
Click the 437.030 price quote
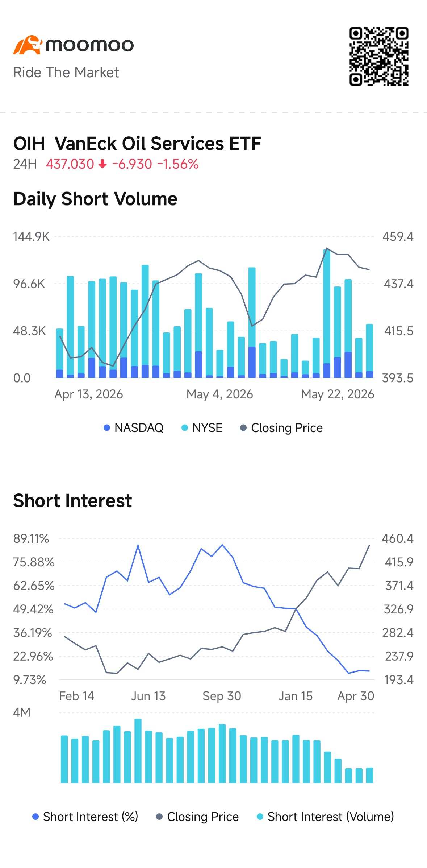click(70, 164)
